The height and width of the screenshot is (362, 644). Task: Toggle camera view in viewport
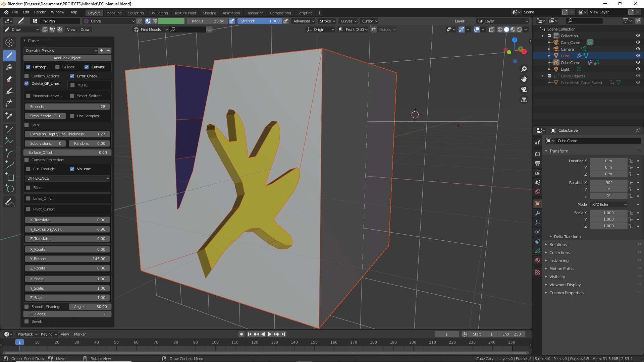(x=524, y=89)
